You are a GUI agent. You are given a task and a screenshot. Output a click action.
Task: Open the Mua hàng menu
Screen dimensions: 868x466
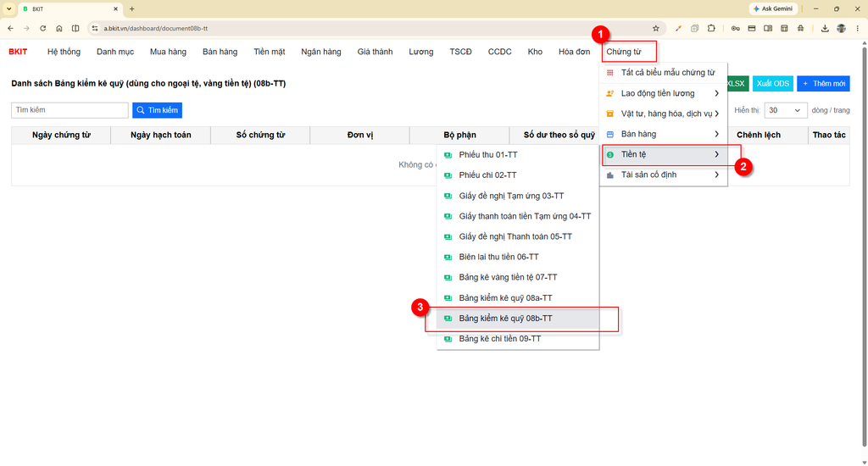(x=168, y=52)
